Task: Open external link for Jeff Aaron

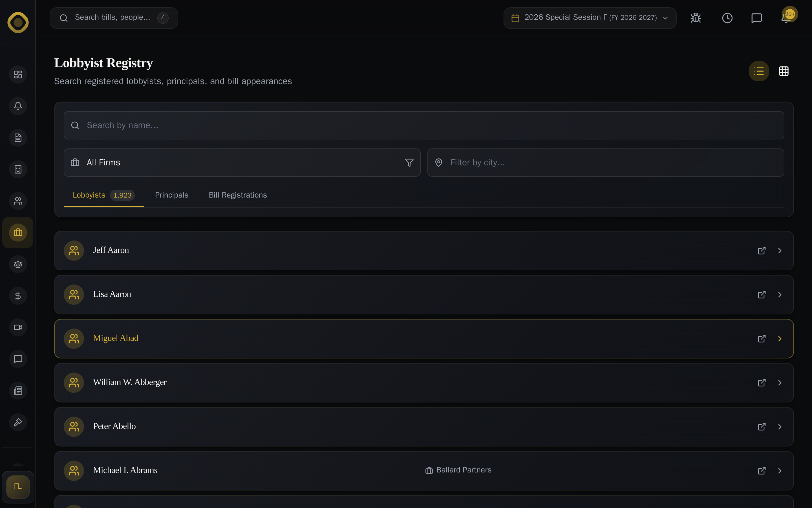Action: 762,251
